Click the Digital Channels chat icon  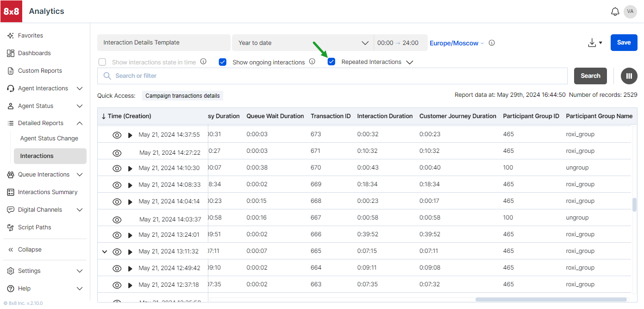point(11,210)
